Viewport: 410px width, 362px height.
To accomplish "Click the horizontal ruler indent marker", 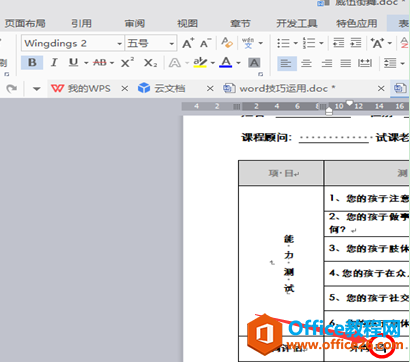I will pyautogui.click(x=329, y=111).
